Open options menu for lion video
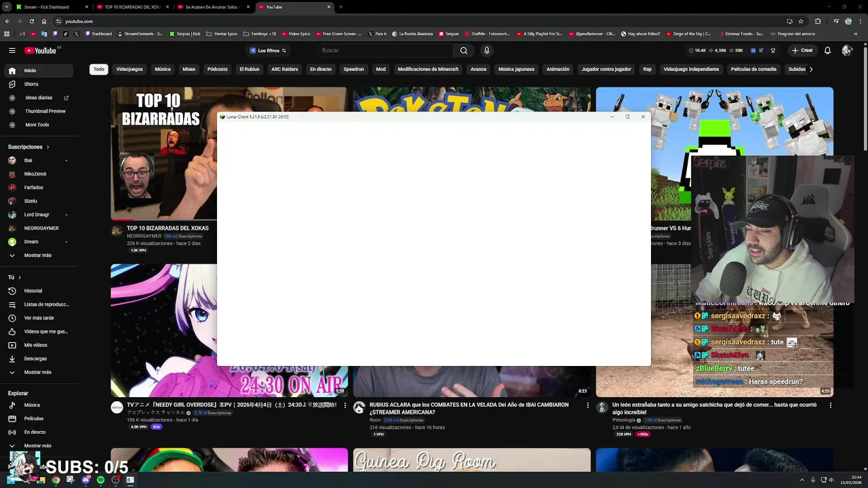868x488 pixels. point(831,405)
